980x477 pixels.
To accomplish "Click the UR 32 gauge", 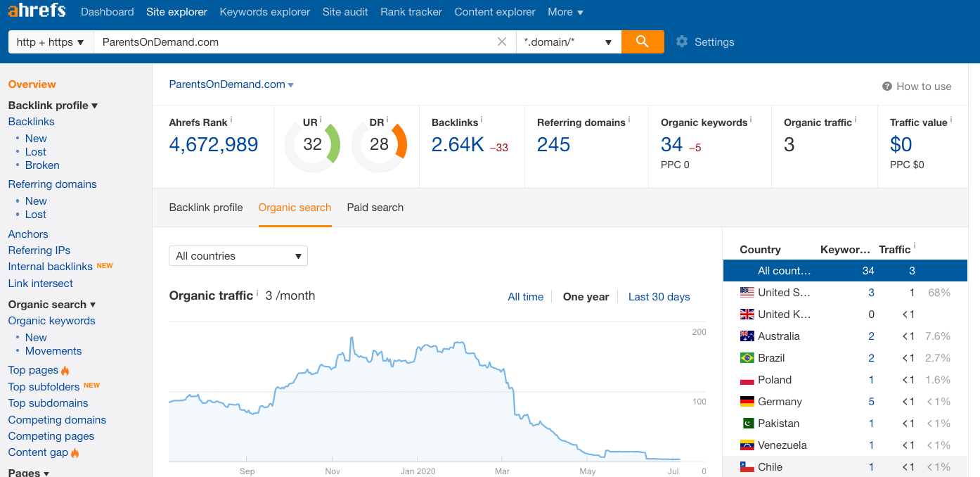I will [312, 144].
